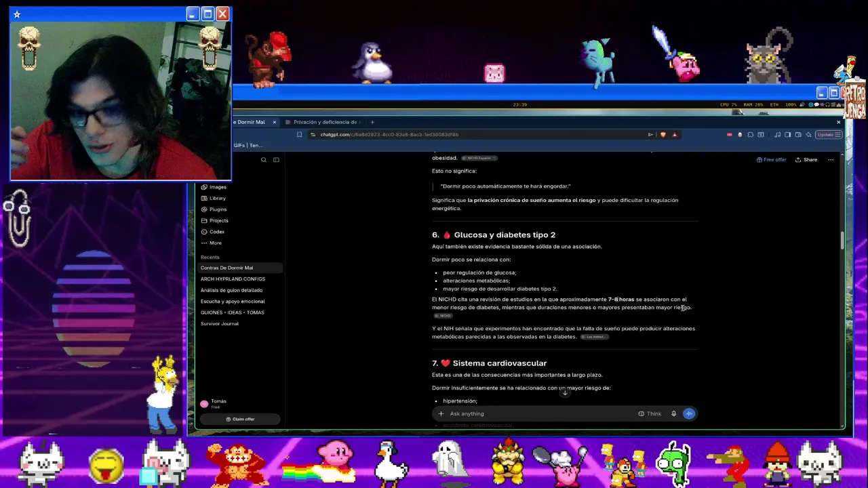Image resolution: width=868 pixels, height=488 pixels.
Task: Open the extensions puzzle icon
Action: point(750,135)
